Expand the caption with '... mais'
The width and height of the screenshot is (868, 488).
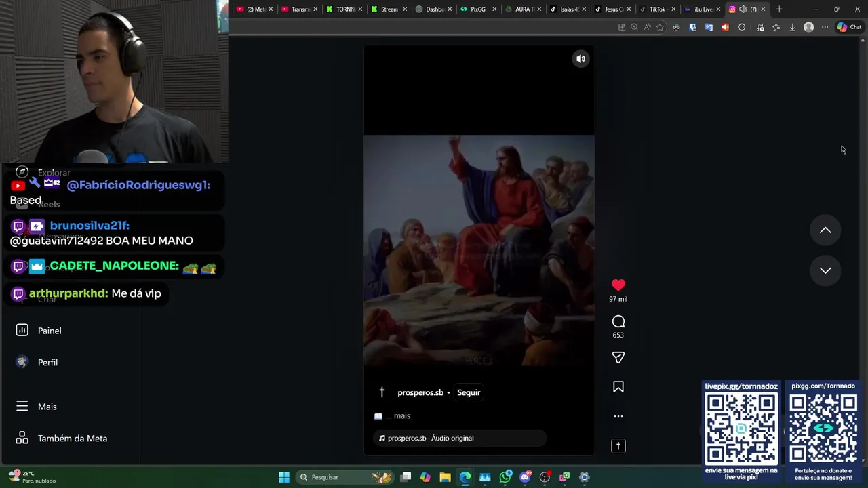pyautogui.click(x=398, y=416)
